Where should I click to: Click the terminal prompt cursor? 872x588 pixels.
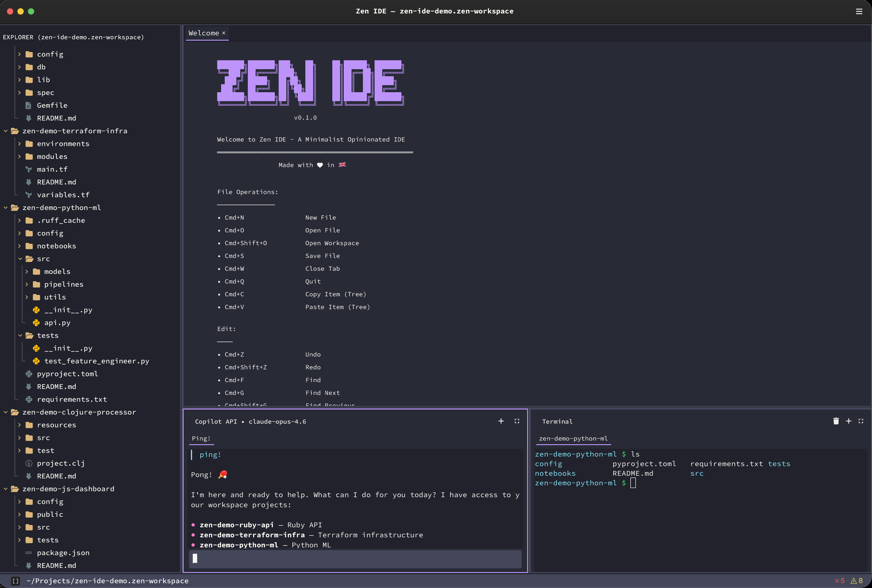point(633,483)
